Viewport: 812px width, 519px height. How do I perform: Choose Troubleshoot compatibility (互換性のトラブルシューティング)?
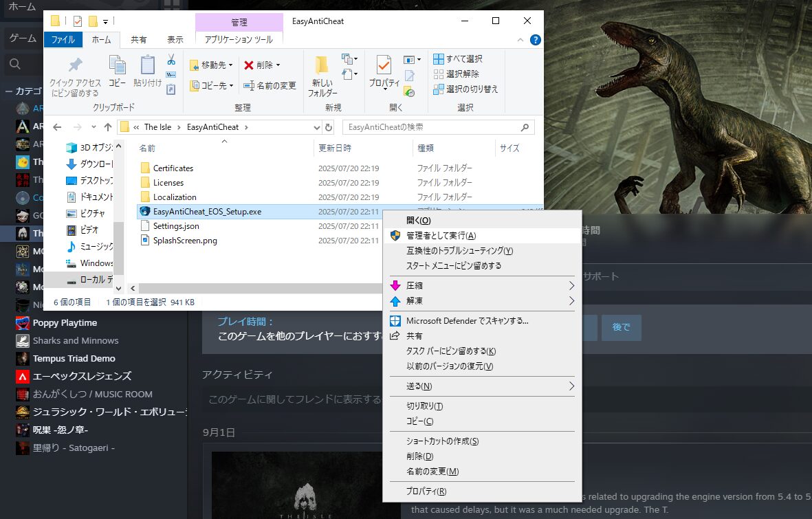481,251
